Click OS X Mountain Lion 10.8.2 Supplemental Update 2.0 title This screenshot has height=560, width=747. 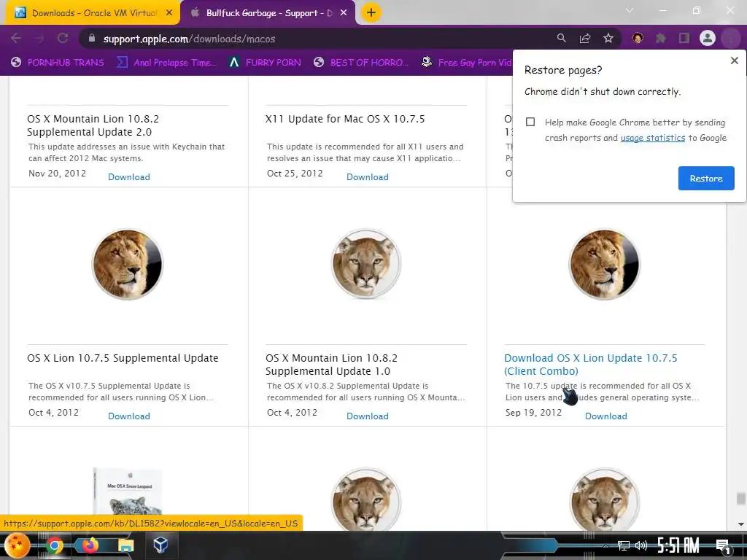(93, 125)
